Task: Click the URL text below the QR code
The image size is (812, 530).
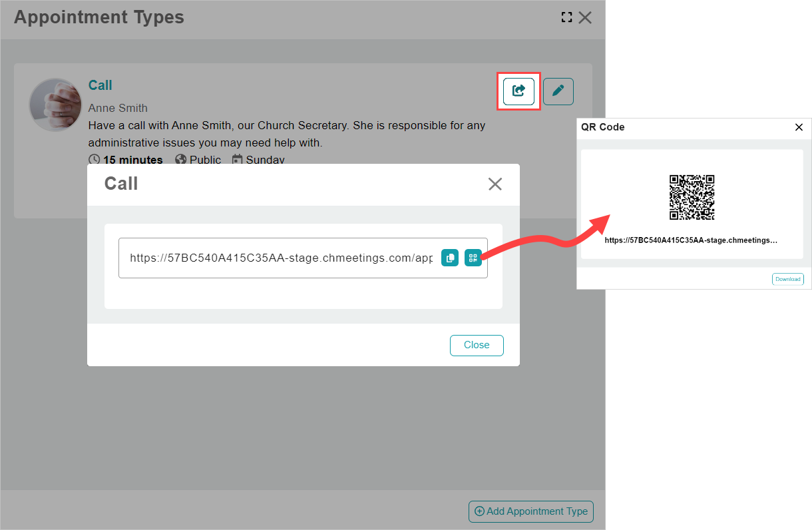Action: point(692,240)
